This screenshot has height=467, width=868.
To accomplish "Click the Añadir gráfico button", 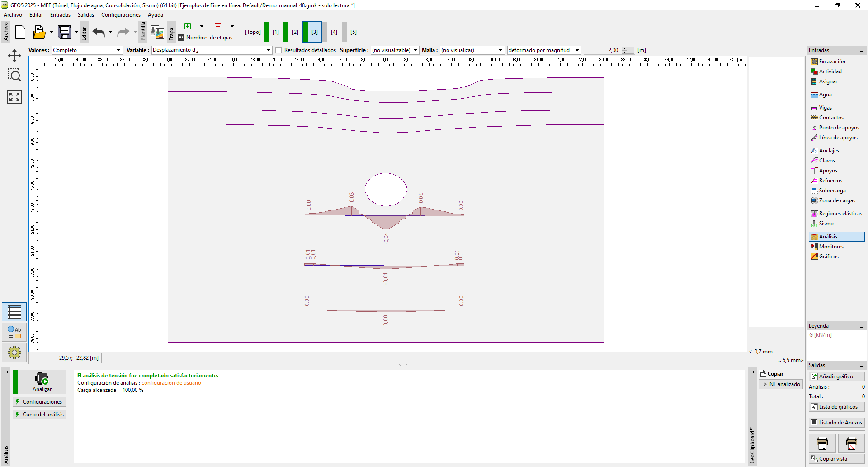I will [x=836, y=376].
